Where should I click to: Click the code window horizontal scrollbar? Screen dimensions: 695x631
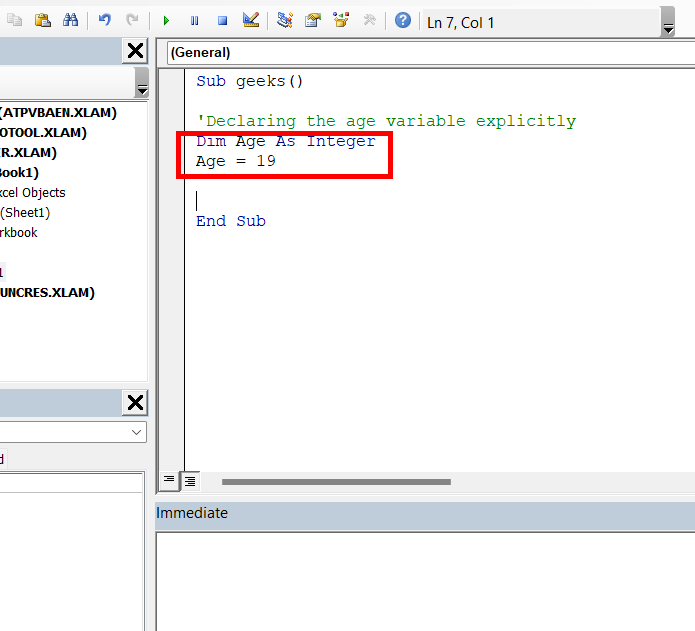(x=336, y=482)
